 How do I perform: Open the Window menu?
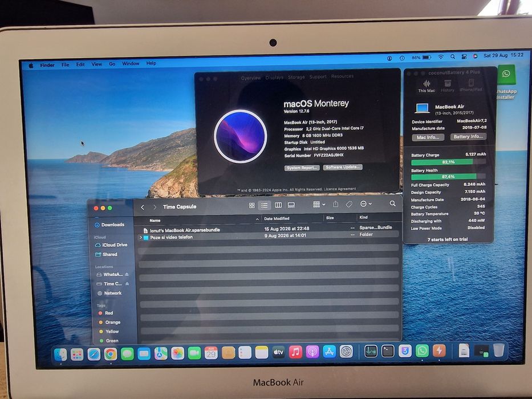[x=131, y=63]
